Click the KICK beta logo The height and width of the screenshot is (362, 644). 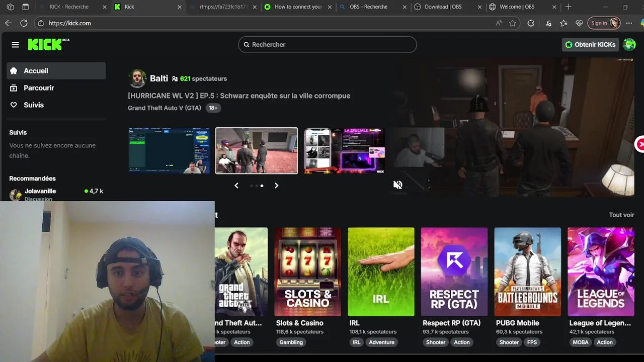click(x=48, y=44)
